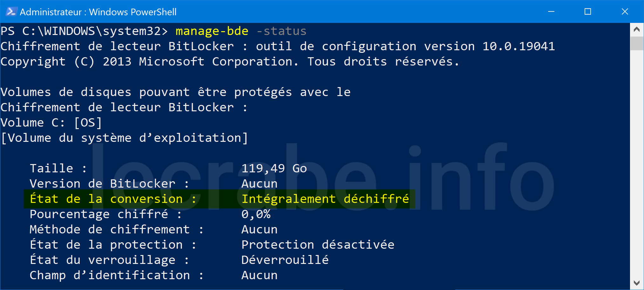Click the 'État de la conversion' label
644x290 pixels.
click(107, 199)
